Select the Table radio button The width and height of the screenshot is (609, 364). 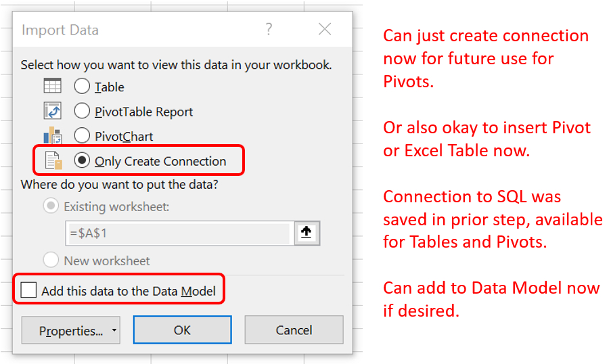(x=82, y=86)
